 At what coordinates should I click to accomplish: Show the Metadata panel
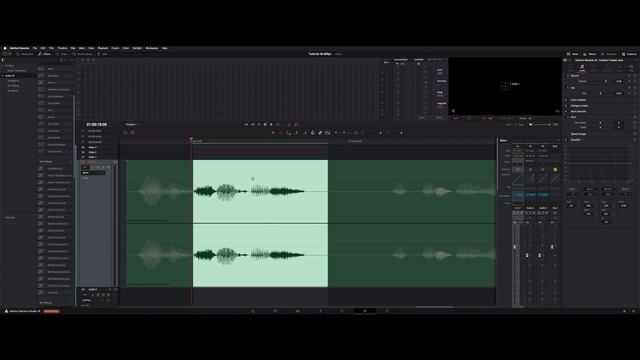pos(609,54)
